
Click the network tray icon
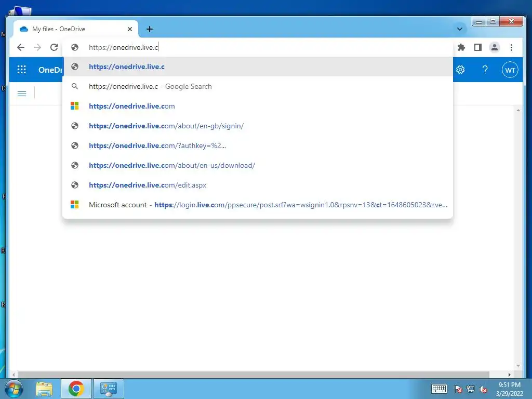[471, 389]
